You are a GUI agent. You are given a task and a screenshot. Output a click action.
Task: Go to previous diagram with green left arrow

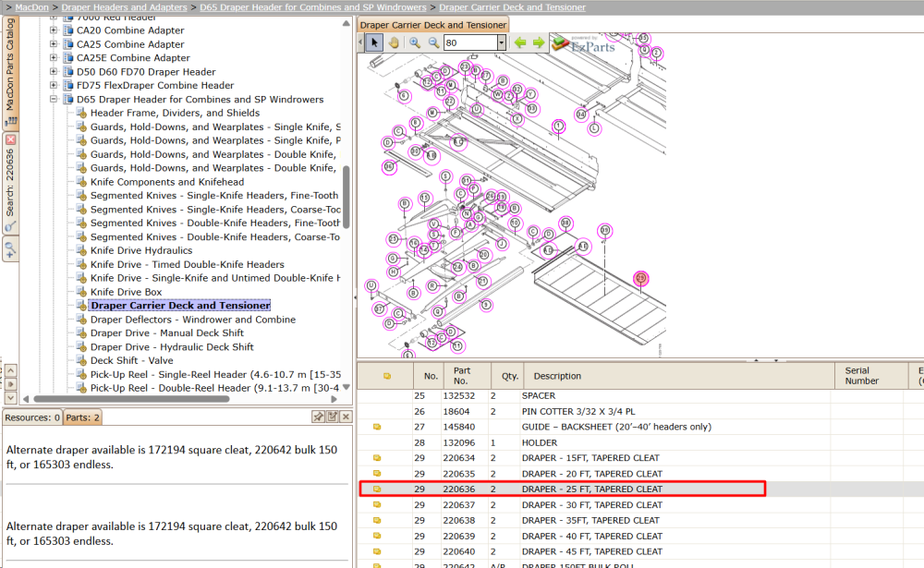(519, 42)
